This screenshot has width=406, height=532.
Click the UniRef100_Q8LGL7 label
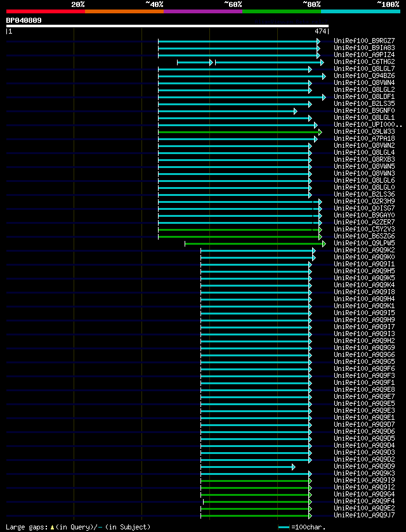(x=364, y=69)
